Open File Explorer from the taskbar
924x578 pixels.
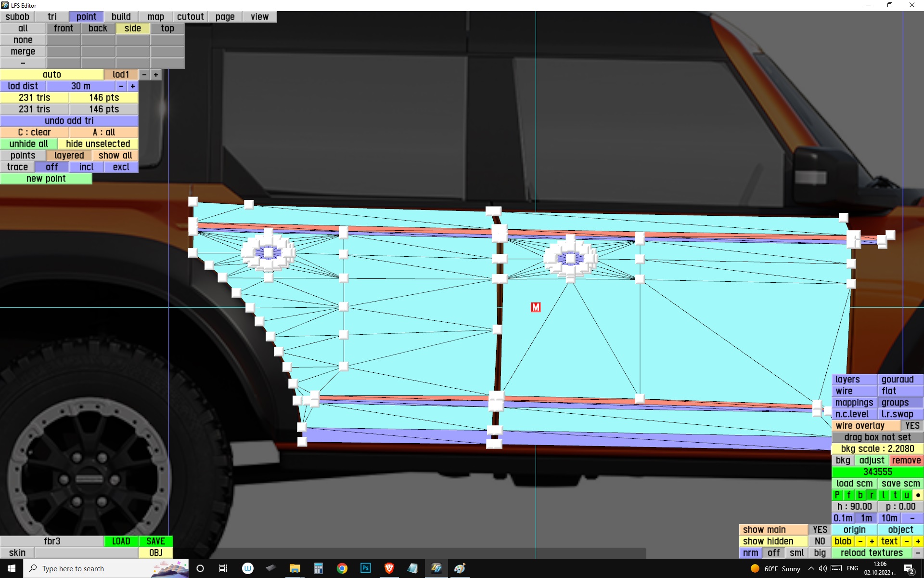pos(295,568)
